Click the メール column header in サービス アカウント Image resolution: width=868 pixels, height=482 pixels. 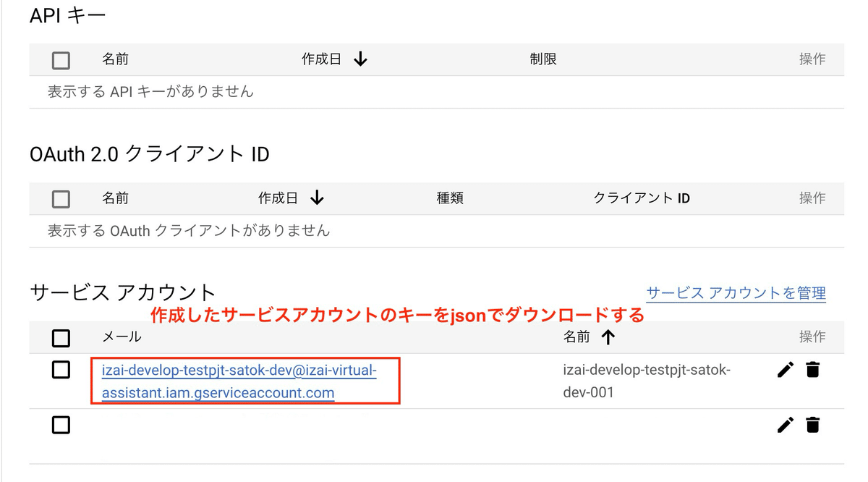(x=122, y=337)
